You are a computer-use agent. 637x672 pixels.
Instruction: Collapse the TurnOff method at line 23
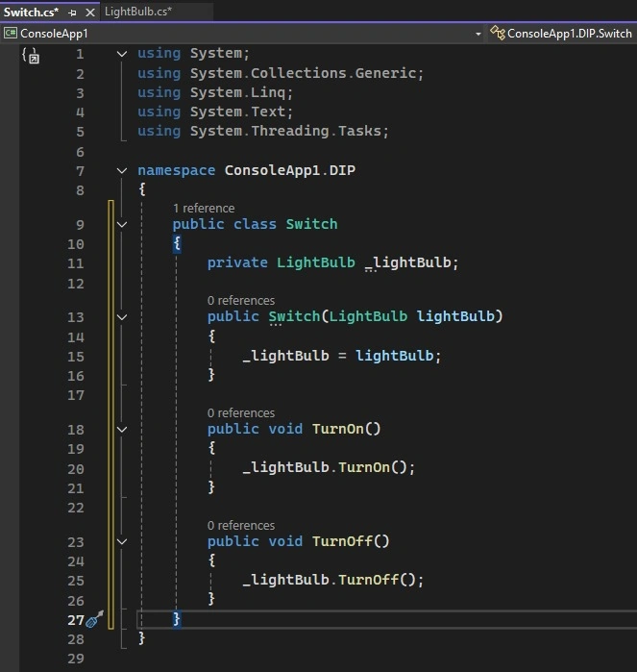(x=122, y=541)
